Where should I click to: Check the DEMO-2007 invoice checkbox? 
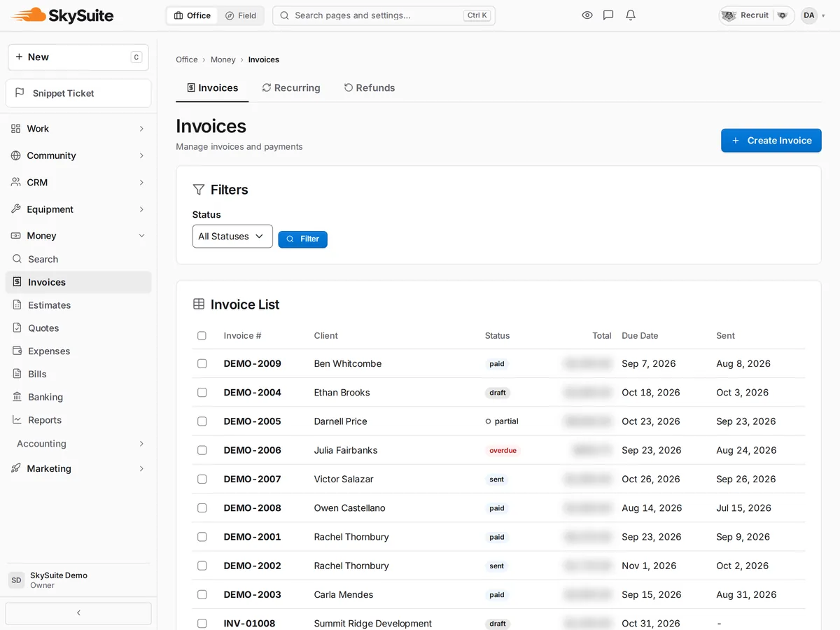tap(202, 479)
